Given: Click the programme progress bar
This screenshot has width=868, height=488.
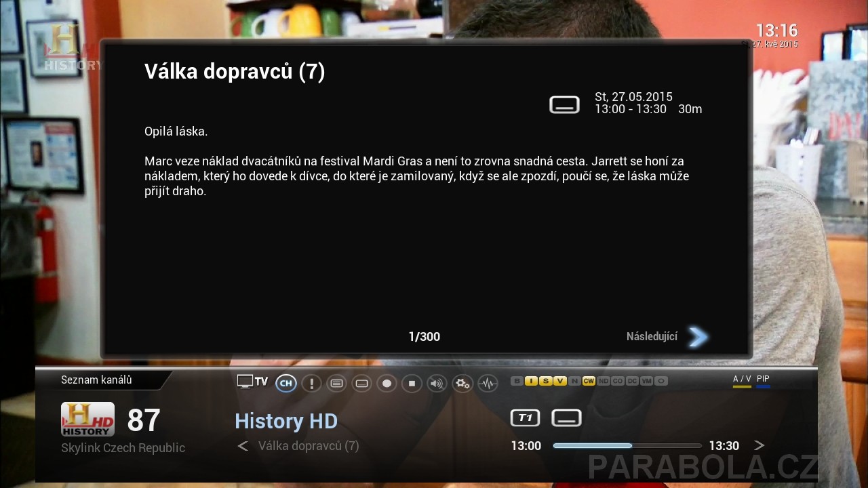Looking at the screenshot, I should click(627, 446).
